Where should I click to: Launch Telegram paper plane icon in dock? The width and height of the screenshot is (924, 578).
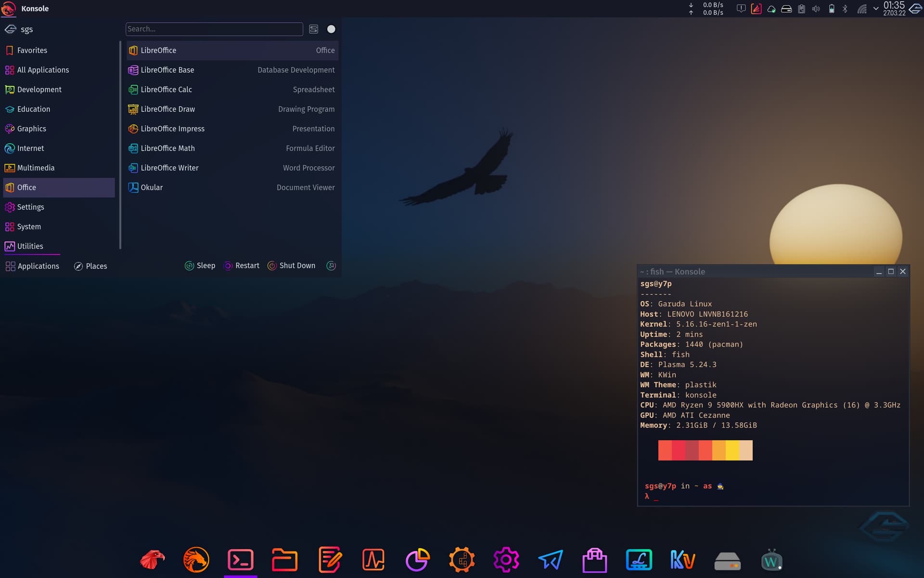[x=551, y=560]
